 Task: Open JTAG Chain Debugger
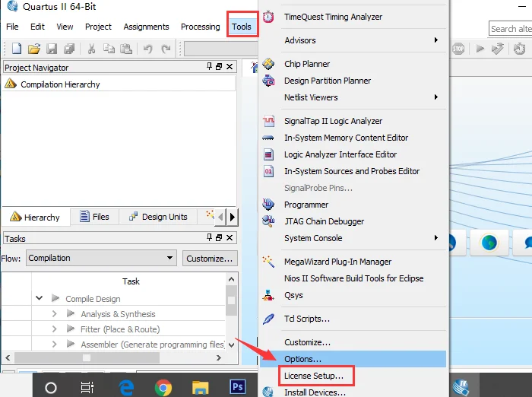coord(353,221)
